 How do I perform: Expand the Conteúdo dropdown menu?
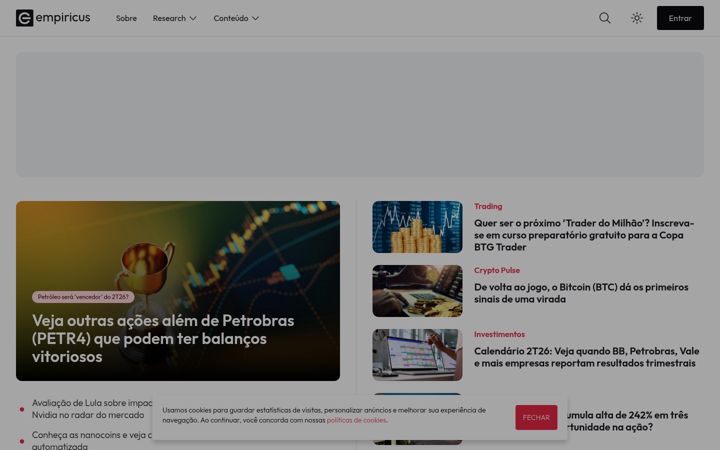236,18
